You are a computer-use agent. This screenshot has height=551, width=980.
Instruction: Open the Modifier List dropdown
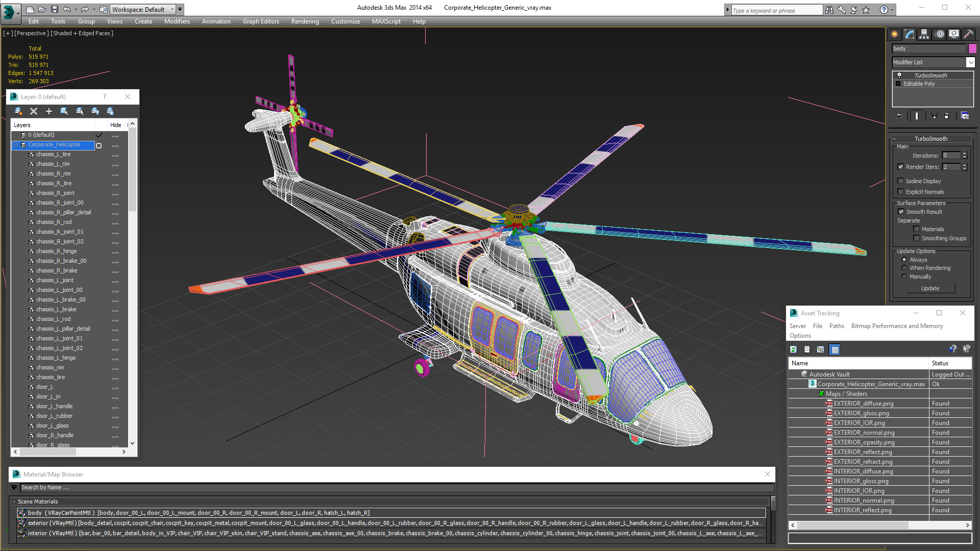(970, 62)
